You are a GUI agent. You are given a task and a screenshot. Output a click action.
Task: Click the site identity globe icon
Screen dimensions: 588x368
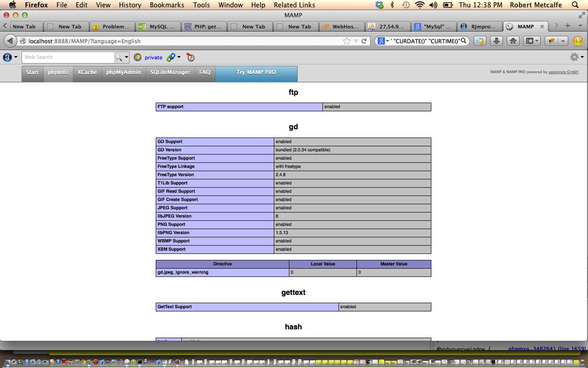coord(23,41)
